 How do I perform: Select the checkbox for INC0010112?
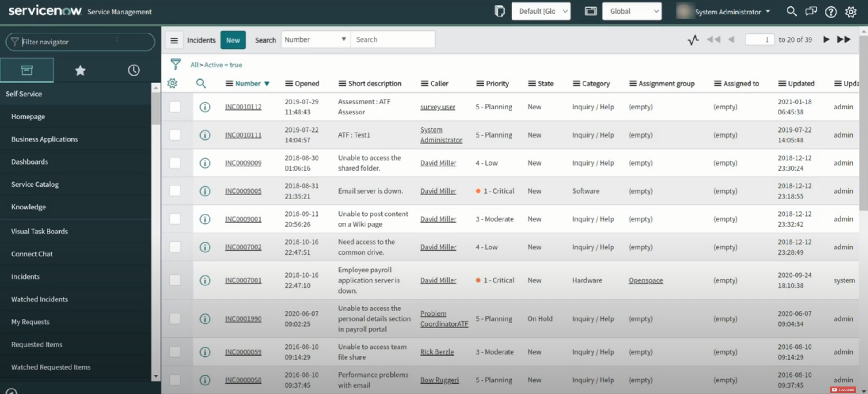point(175,107)
